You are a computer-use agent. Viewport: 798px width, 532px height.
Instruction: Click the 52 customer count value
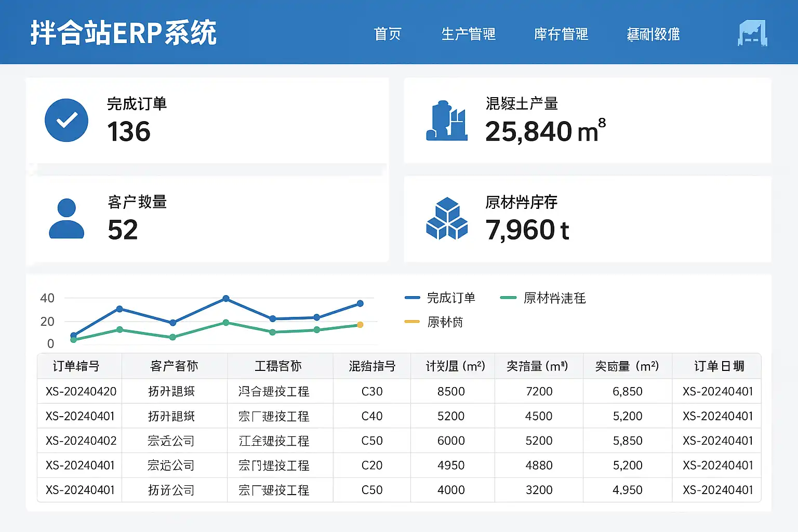[x=123, y=230]
